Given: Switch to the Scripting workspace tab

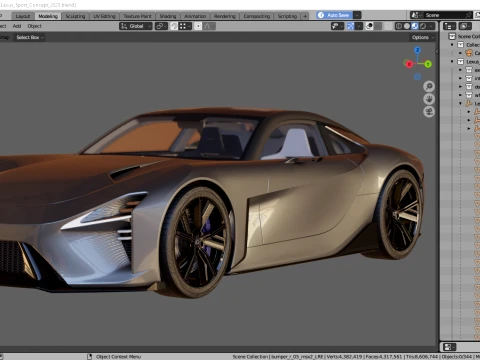Looking at the screenshot, I should tap(287, 16).
